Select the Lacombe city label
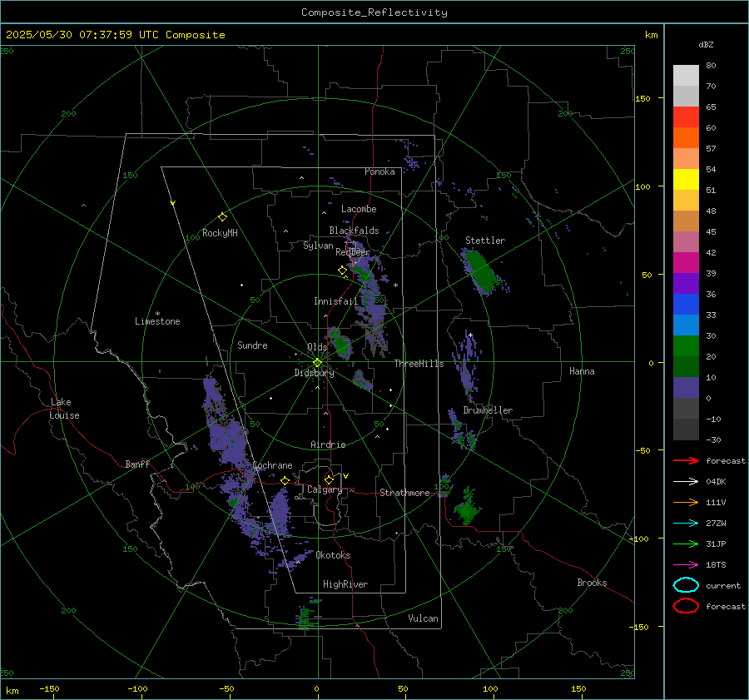The width and height of the screenshot is (749, 700). pyautogui.click(x=359, y=209)
